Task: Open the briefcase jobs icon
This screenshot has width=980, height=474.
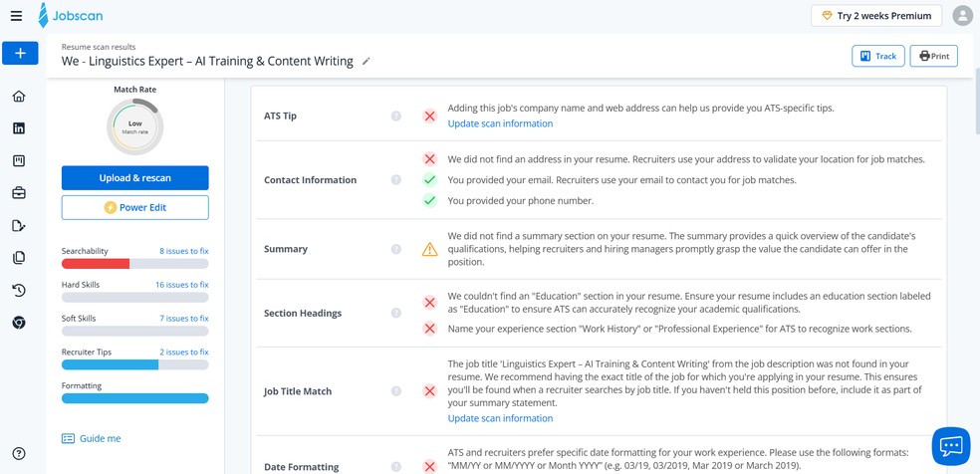Action: click(x=19, y=193)
